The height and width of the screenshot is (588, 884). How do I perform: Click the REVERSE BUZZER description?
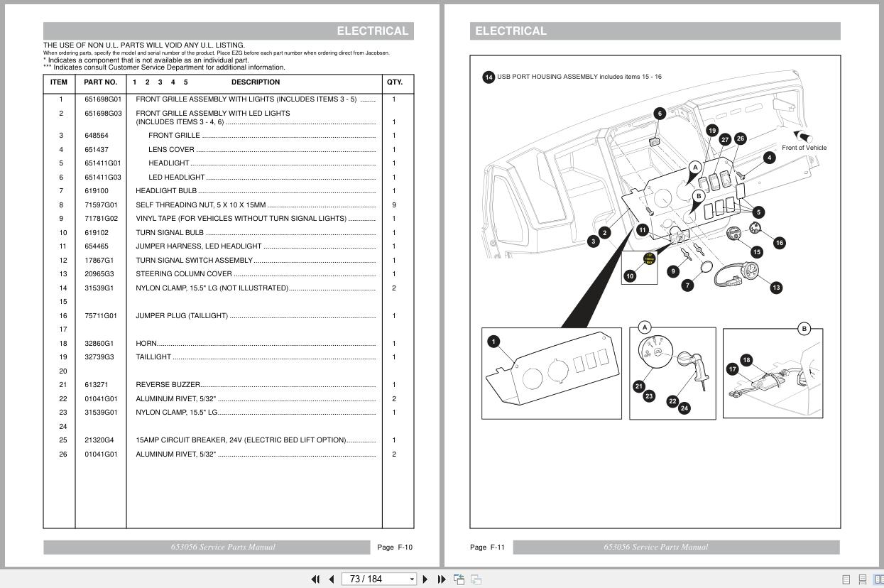pos(168,385)
